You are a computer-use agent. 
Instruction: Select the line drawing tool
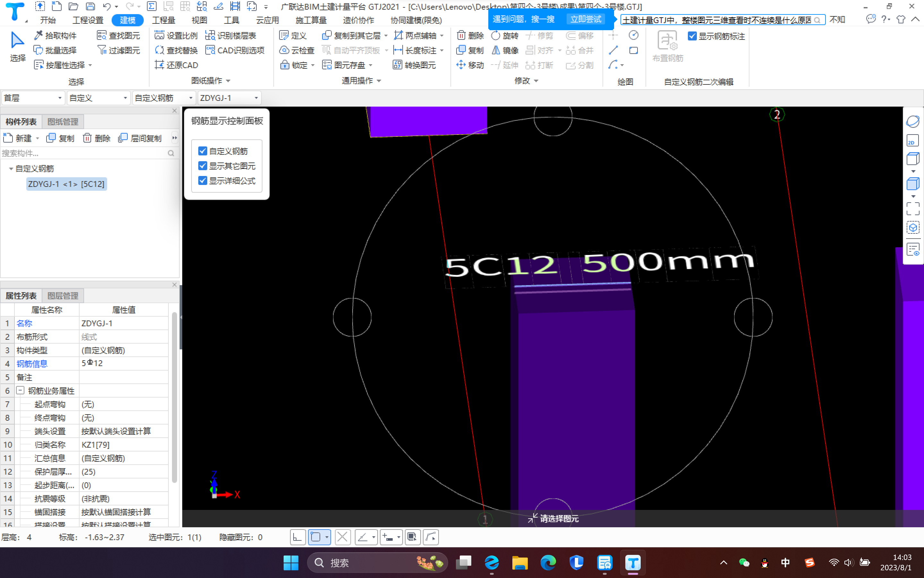click(x=613, y=50)
